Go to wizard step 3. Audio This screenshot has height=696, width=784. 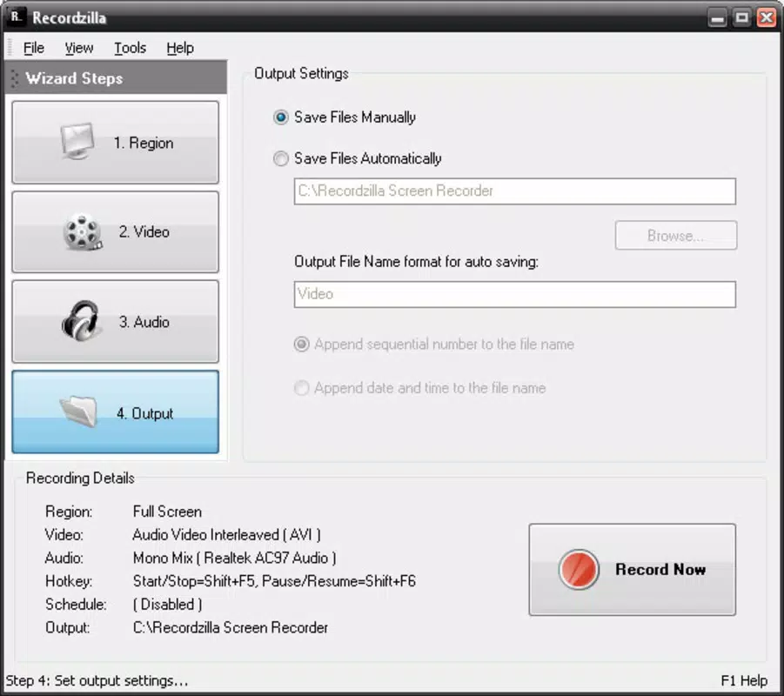116,322
